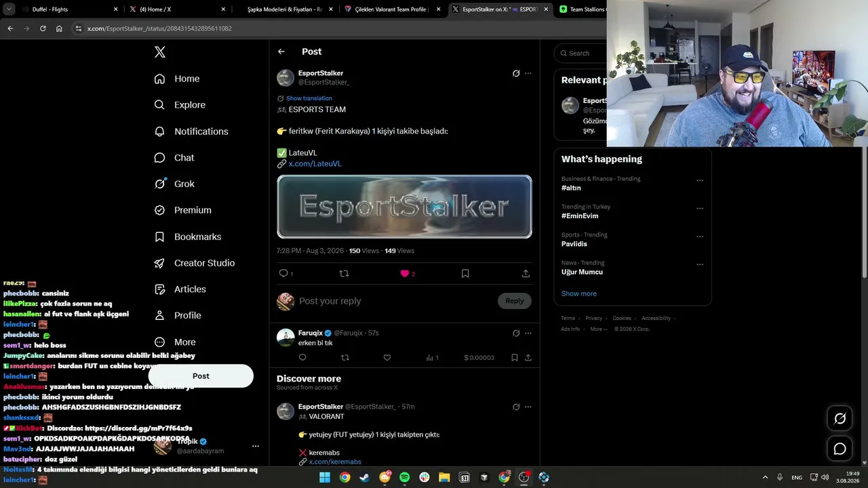Open EsportStalker's profile avatar on the main post
868x488 pixels.
tap(285, 77)
